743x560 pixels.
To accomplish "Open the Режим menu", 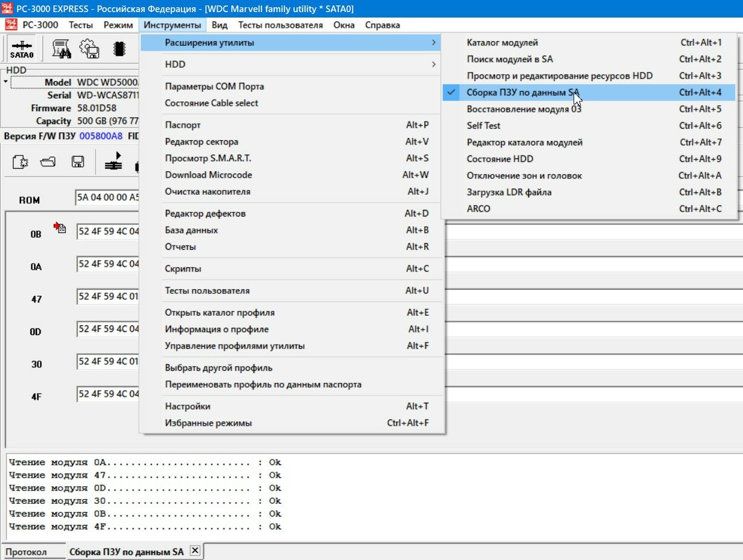I will tap(118, 25).
